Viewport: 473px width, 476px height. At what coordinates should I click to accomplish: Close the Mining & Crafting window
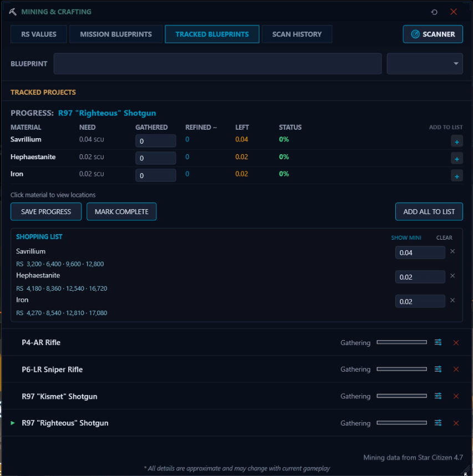(x=454, y=12)
